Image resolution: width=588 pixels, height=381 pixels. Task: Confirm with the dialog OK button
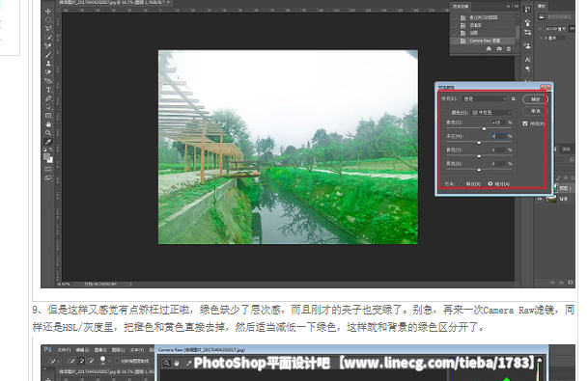(535, 99)
